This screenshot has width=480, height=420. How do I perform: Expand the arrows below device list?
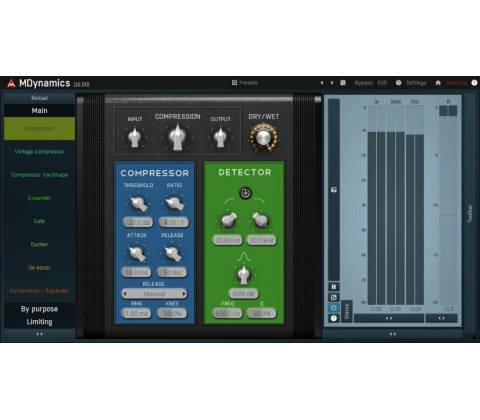pos(39,334)
